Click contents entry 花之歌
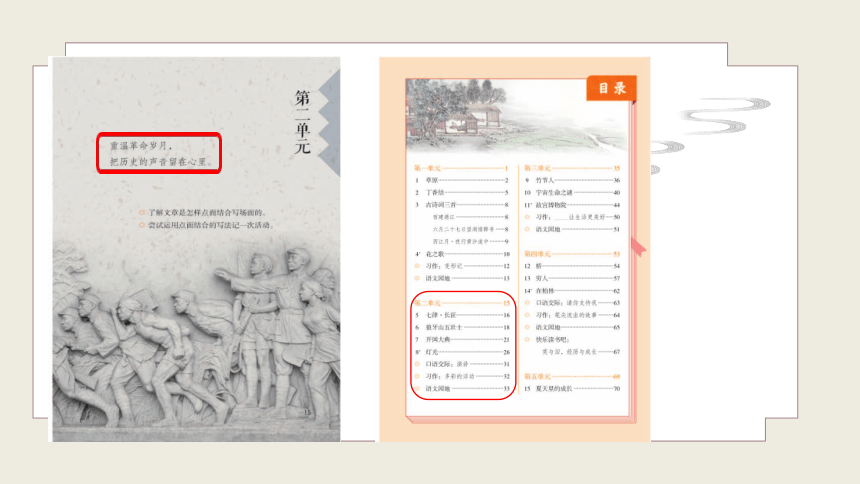Screen dimensions: 860x484 pos(461,254)
